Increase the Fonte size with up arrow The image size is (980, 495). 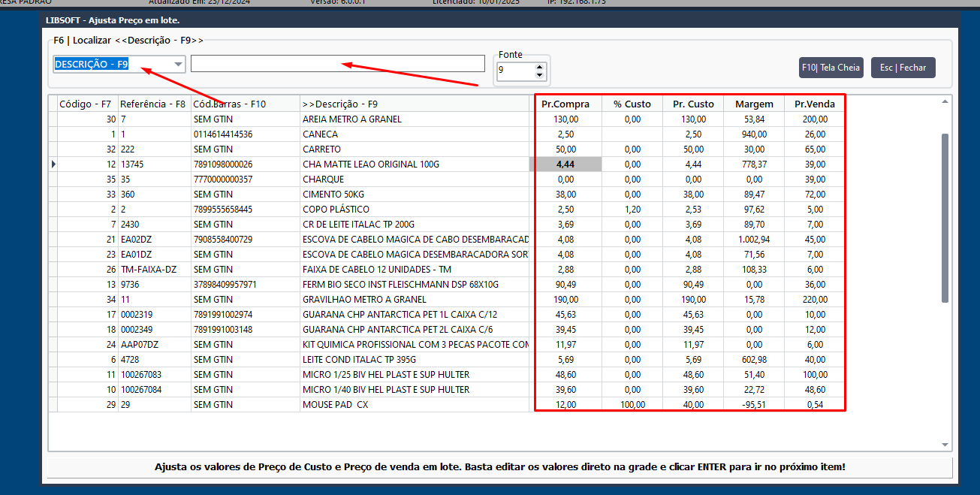pos(539,66)
